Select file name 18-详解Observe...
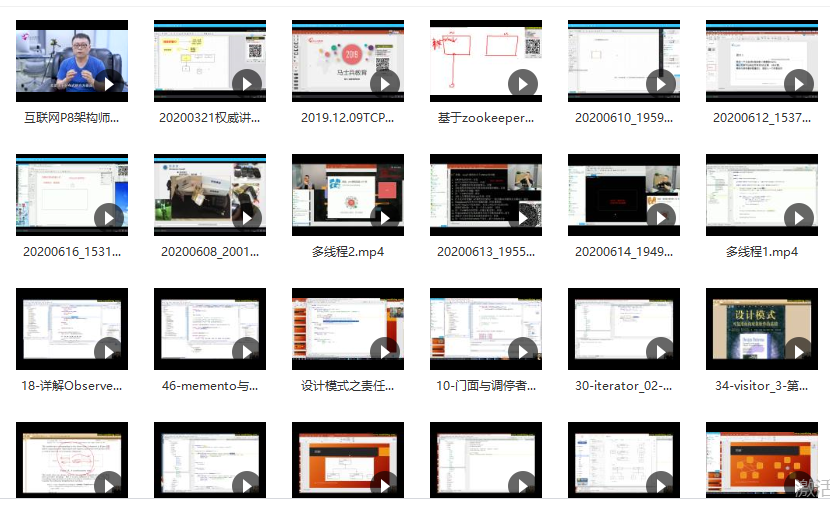This screenshot has height=505, width=830. point(72,386)
